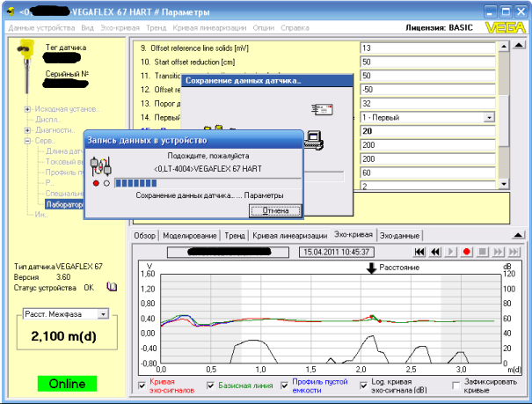Toggle Профиль пустой емкости checkbox

coord(284,386)
